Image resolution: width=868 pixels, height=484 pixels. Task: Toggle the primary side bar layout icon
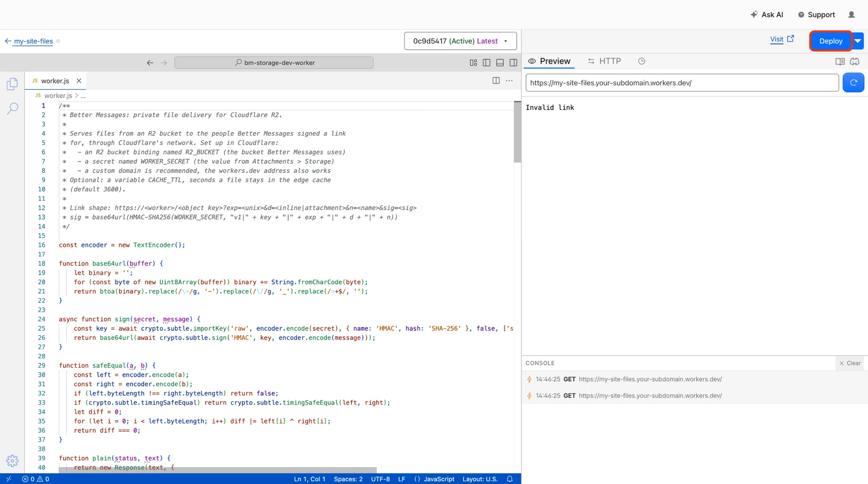click(487, 63)
